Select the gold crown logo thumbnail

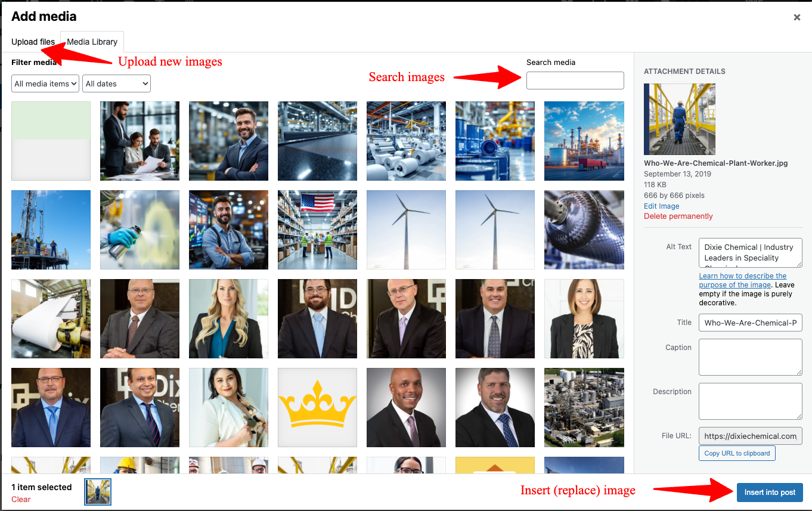(317, 407)
